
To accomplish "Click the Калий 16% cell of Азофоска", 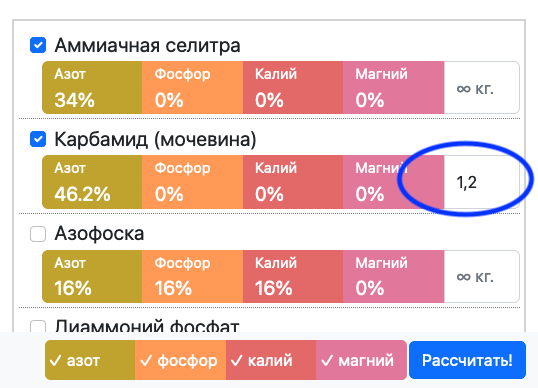I will tap(293, 277).
